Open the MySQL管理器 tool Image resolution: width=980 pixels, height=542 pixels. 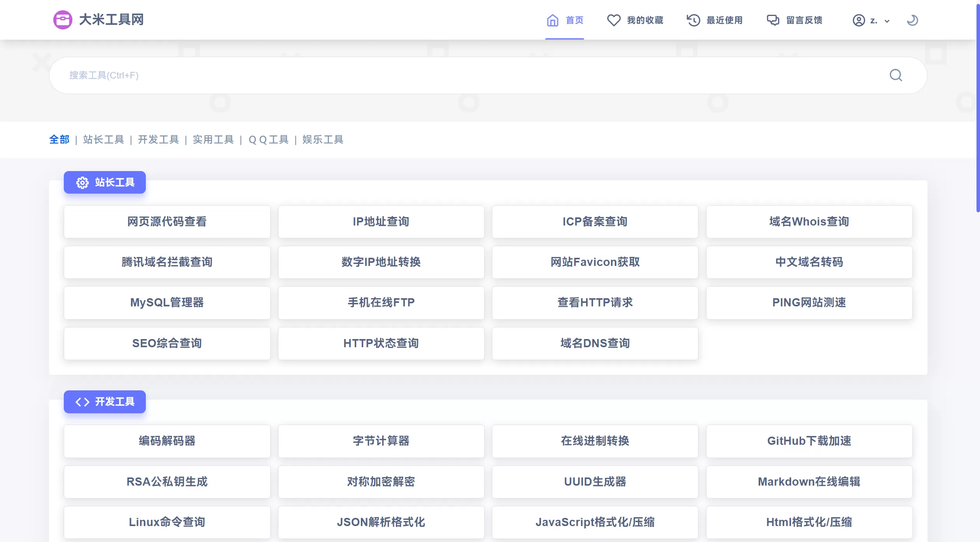[167, 302]
